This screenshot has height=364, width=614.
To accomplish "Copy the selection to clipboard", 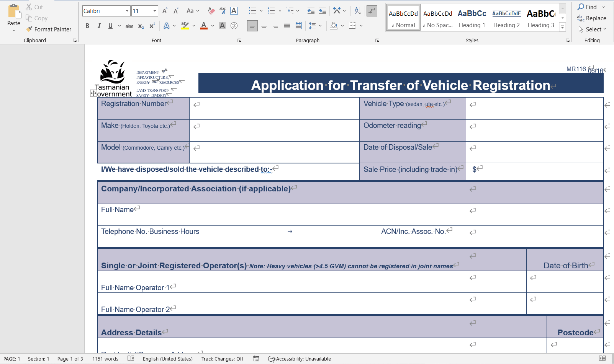I will [x=36, y=18].
